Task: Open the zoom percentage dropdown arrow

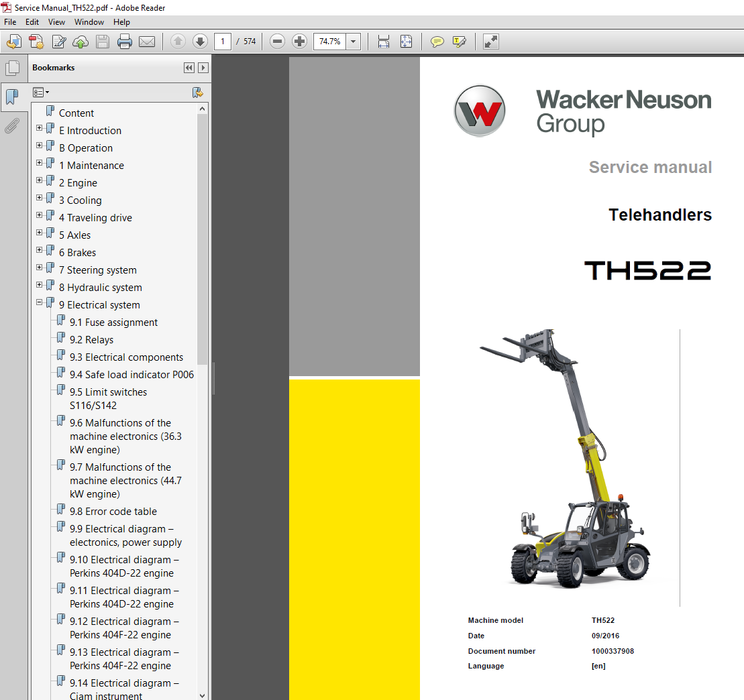Action: [x=354, y=42]
